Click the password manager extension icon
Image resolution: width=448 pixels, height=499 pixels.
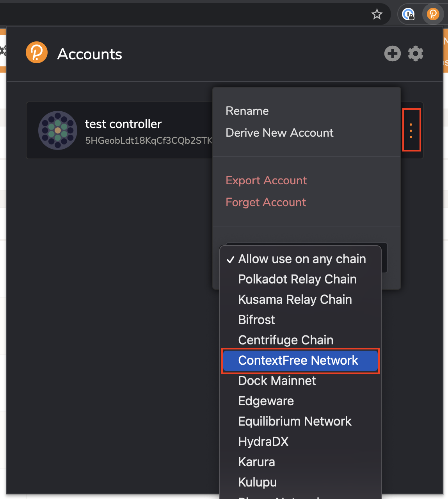pyautogui.click(x=408, y=14)
